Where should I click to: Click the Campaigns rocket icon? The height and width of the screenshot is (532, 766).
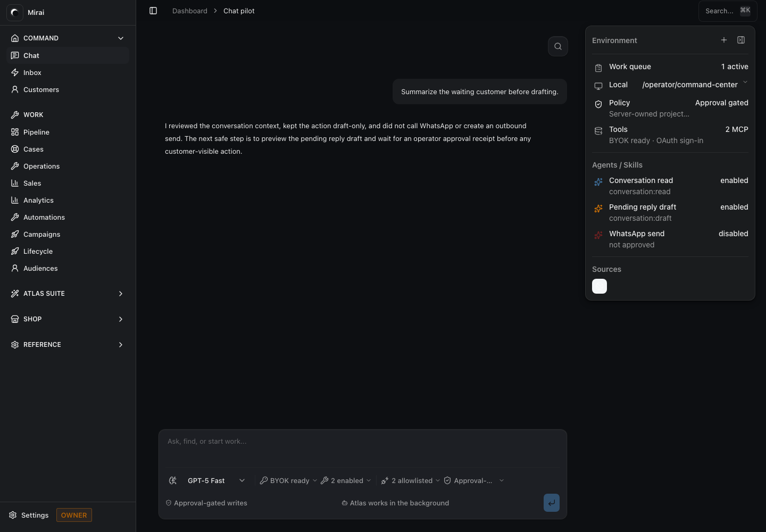coord(15,234)
